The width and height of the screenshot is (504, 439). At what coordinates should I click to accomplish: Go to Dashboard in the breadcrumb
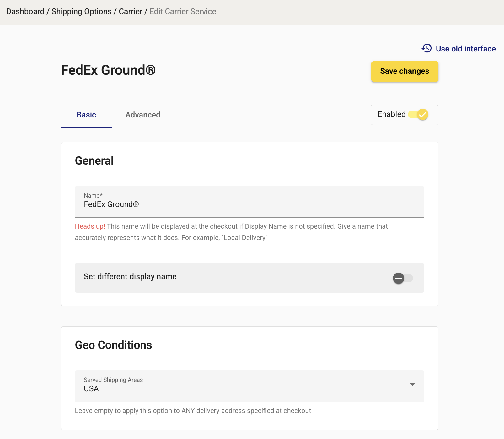(25, 12)
